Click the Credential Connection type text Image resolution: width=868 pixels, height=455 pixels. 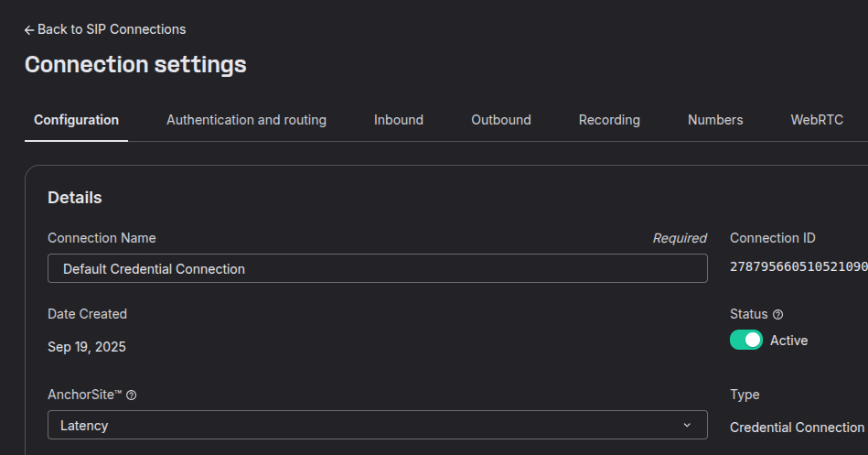[798, 428]
